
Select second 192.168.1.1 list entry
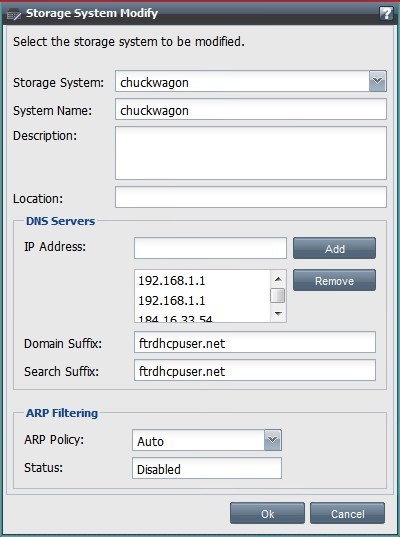202,301
